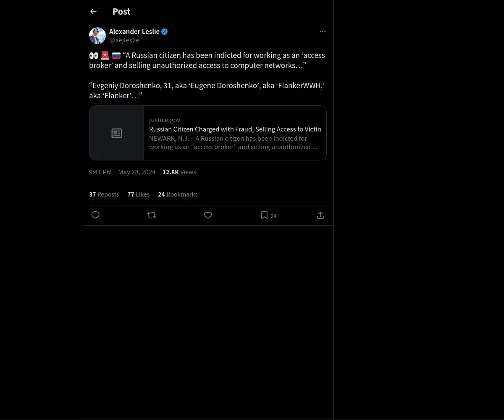Open the three-dot more options menu

[323, 31]
